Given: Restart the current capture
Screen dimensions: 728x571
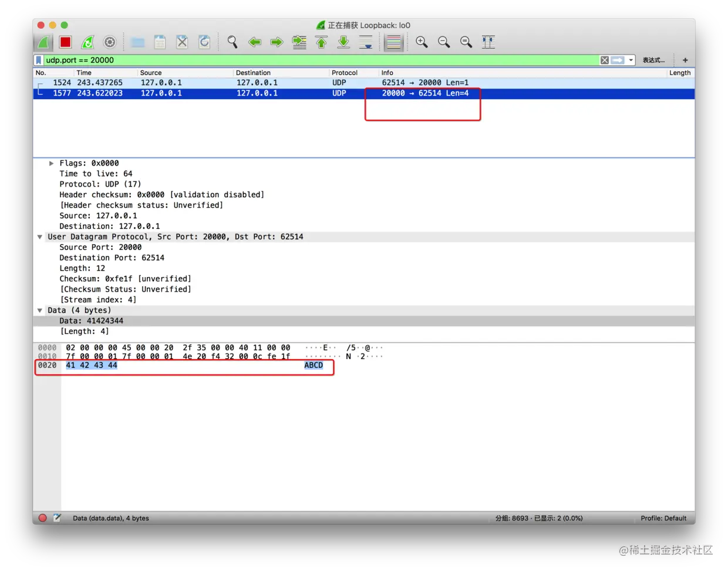Looking at the screenshot, I should click(x=87, y=42).
